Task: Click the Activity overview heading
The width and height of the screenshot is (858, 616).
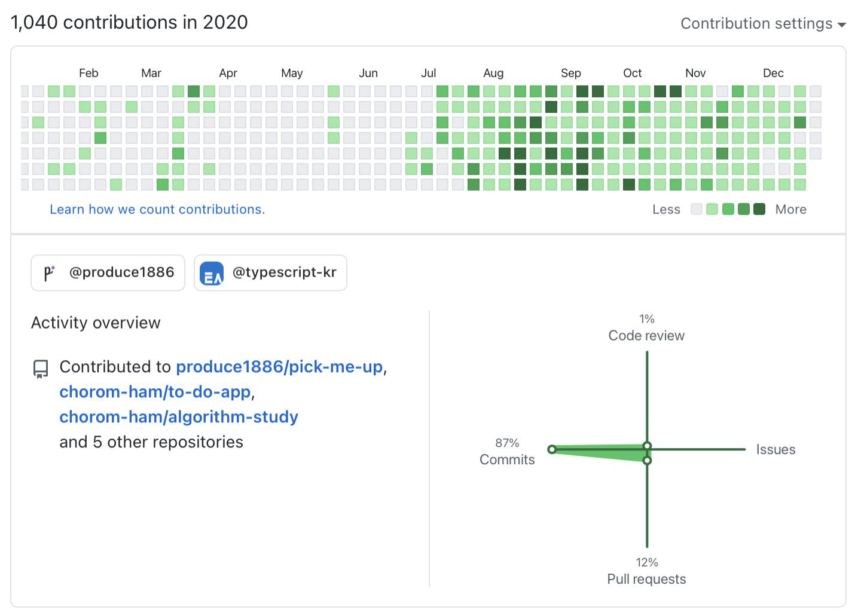Action: point(96,323)
